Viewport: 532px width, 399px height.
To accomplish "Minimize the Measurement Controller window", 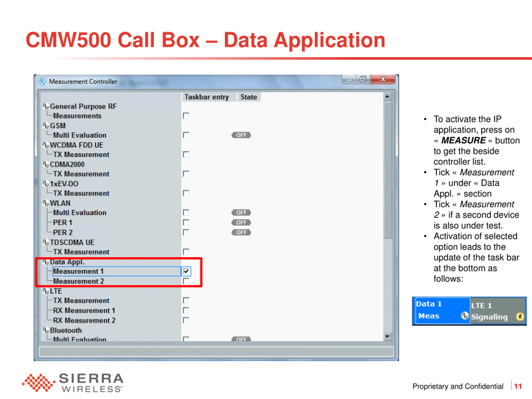I will pyautogui.click(x=349, y=79).
